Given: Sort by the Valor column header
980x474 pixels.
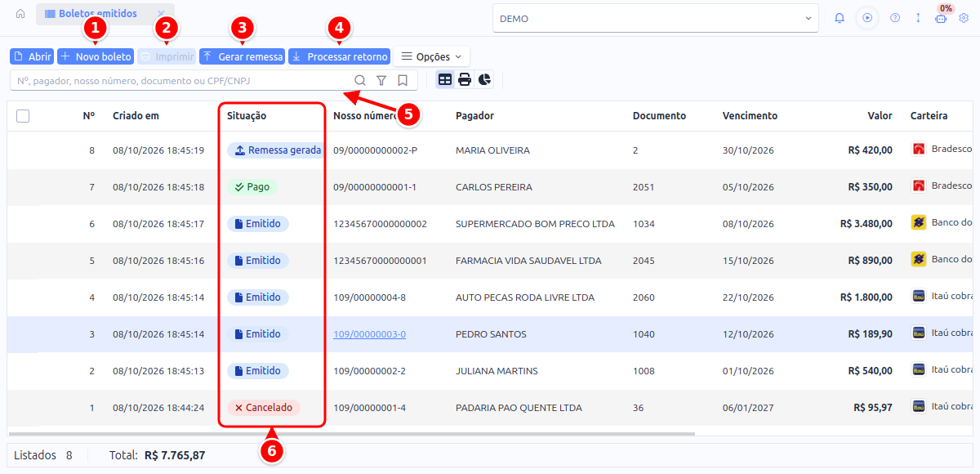Looking at the screenshot, I should tap(880, 116).
